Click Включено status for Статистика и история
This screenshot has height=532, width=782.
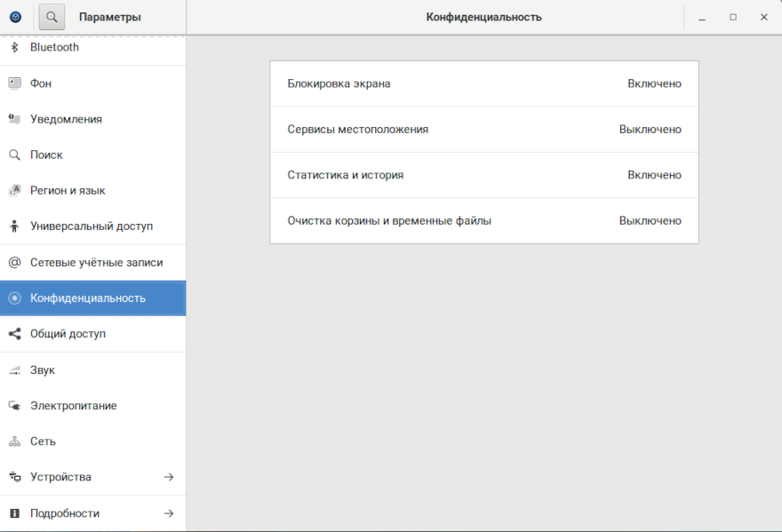click(654, 175)
